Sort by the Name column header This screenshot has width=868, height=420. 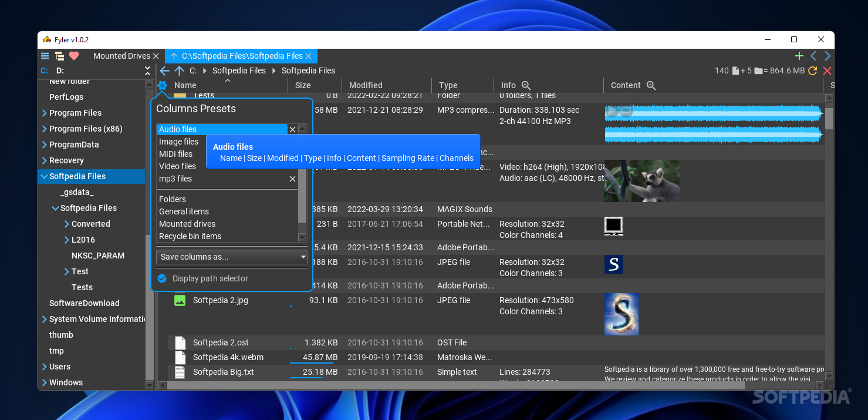[x=185, y=85]
